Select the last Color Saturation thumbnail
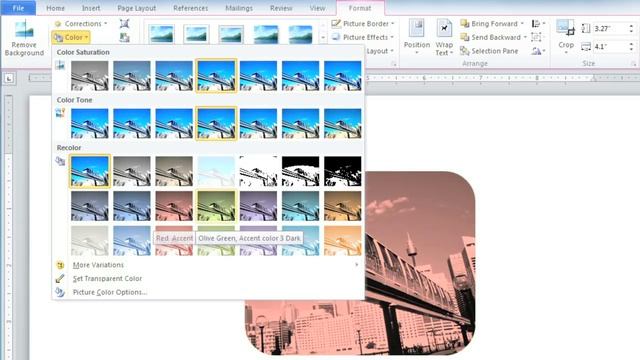Screen dimensions: 640x360 pos(342,76)
